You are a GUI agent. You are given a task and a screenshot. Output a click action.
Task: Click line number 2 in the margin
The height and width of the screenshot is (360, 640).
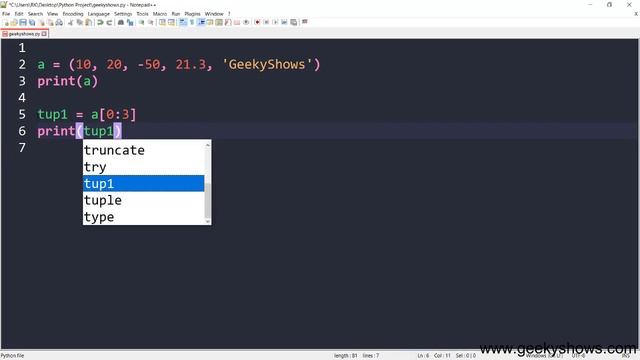22,64
